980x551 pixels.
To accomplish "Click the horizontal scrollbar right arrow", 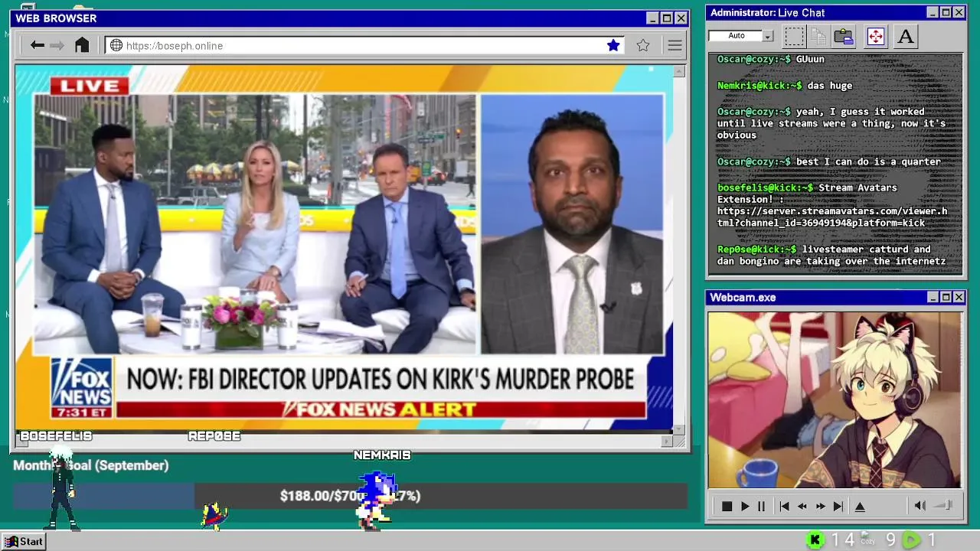I will click(x=667, y=441).
